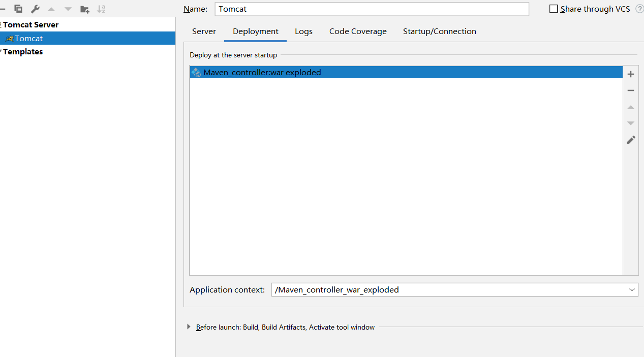Select Maven_controller:war exploded artifact row
The image size is (644, 357).
pos(406,72)
